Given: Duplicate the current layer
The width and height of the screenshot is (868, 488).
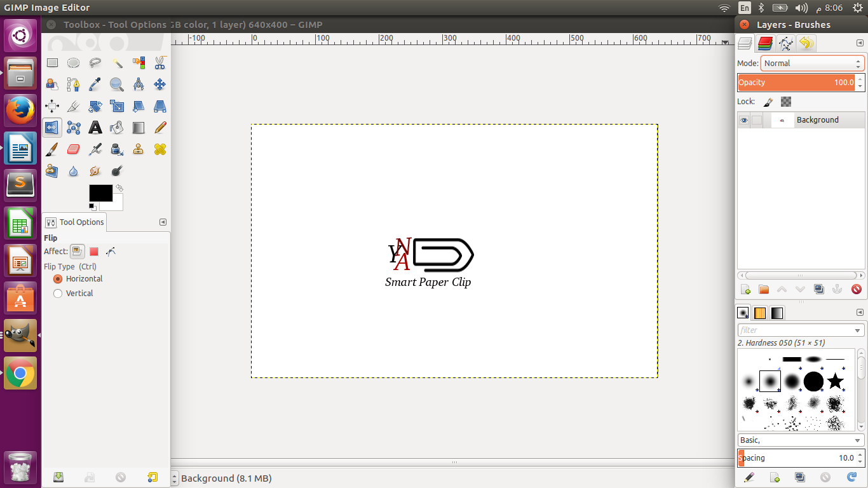Looking at the screenshot, I should pos(819,290).
